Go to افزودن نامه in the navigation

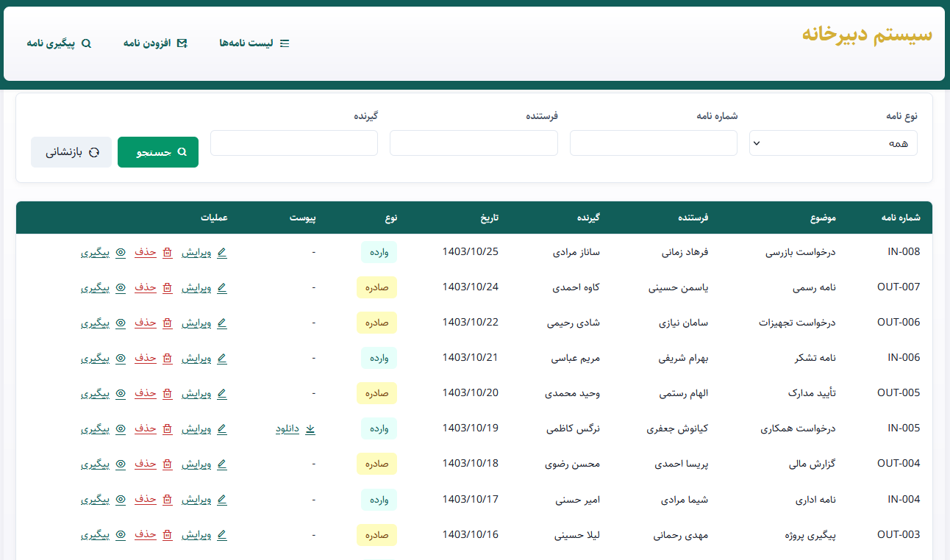click(155, 43)
